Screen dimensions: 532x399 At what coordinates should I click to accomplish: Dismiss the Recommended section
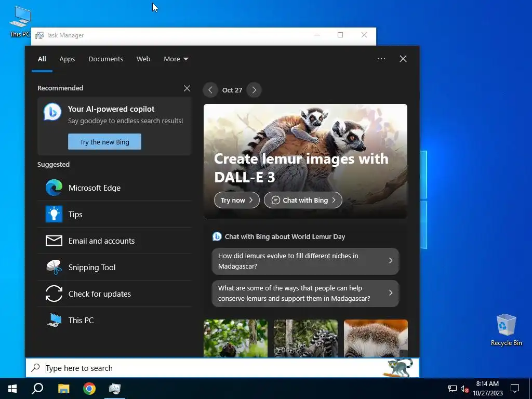pyautogui.click(x=187, y=88)
